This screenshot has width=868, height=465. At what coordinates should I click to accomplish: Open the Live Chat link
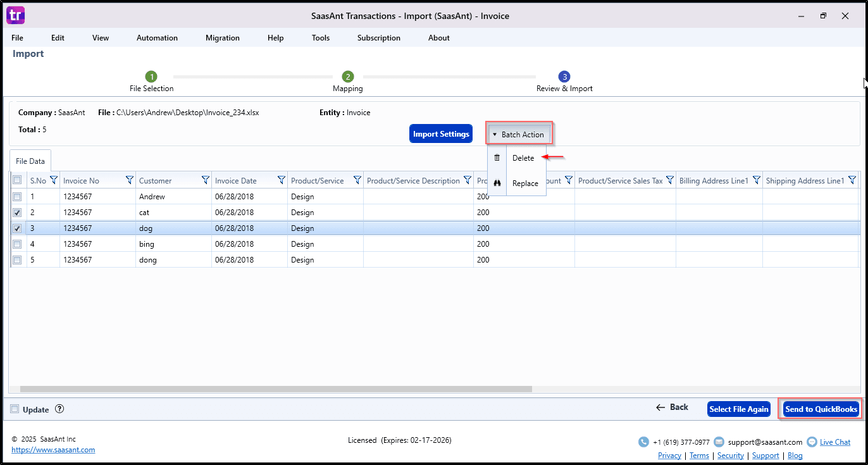tap(834, 442)
